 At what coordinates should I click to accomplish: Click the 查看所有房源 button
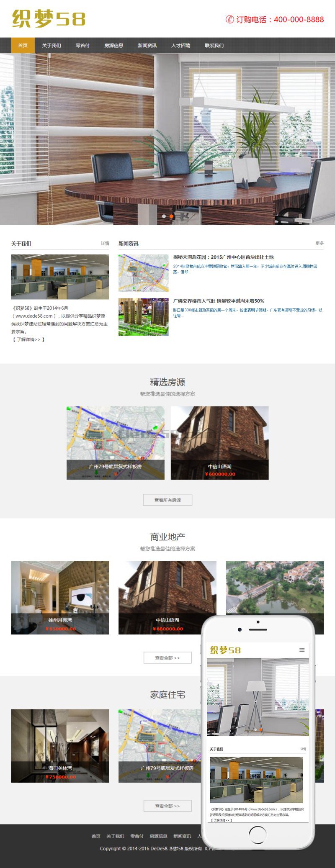pyautogui.click(x=167, y=500)
